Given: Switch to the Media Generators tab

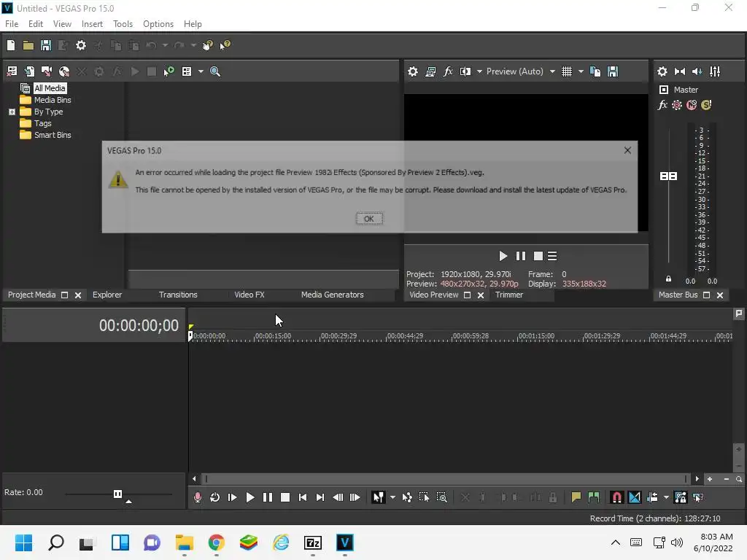Looking at the screenshot, I should pos(333,295).
